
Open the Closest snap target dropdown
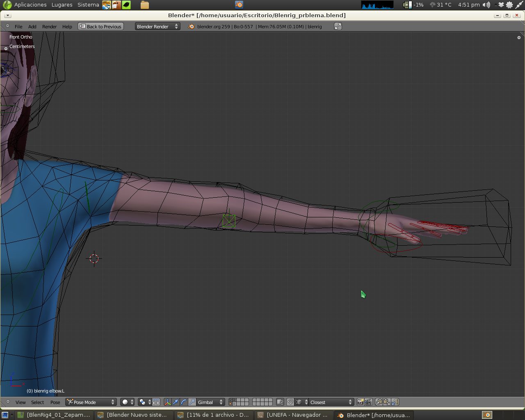click(x=331, y=402)
